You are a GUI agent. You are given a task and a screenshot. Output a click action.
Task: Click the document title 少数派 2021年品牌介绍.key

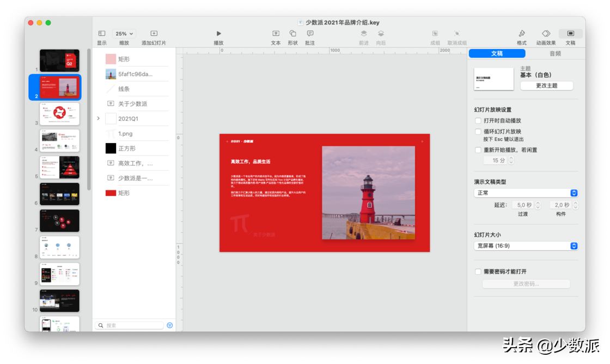343,22
